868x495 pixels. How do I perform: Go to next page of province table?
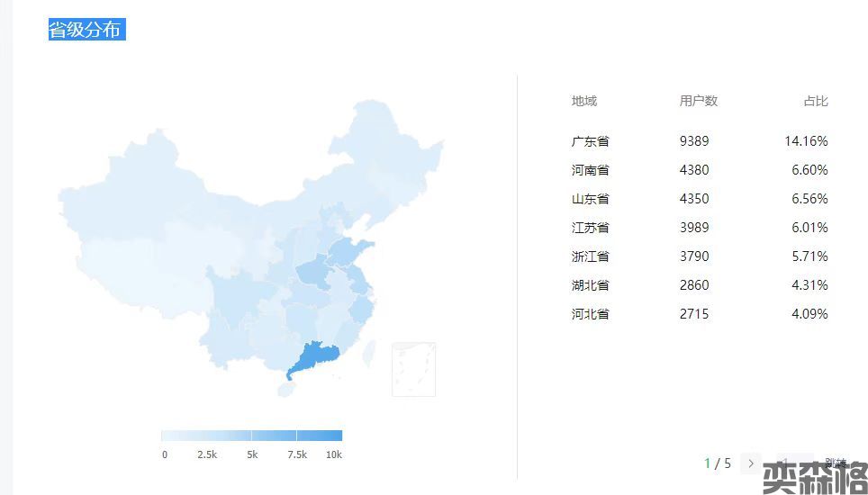(x=751, y=463)
